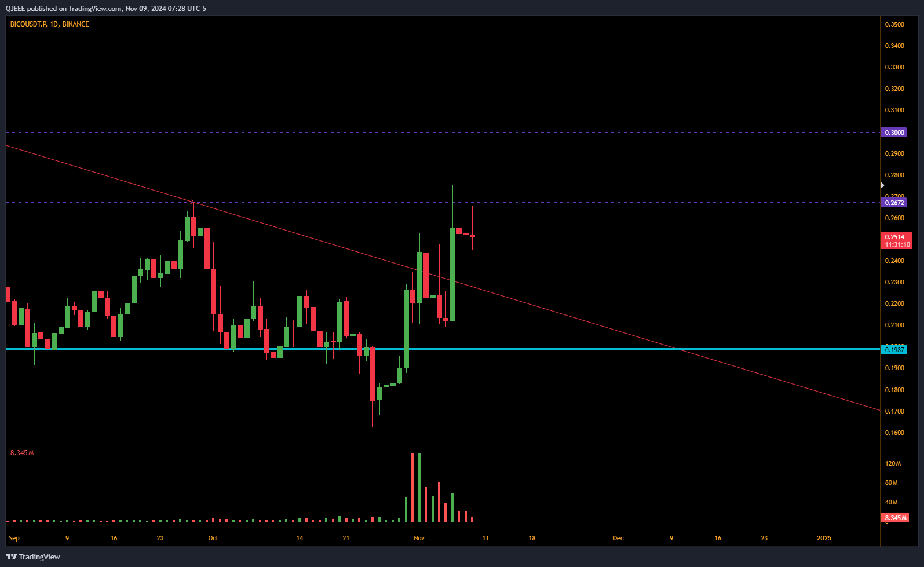Click the 8.345M volume value in pane

(22, 453)
